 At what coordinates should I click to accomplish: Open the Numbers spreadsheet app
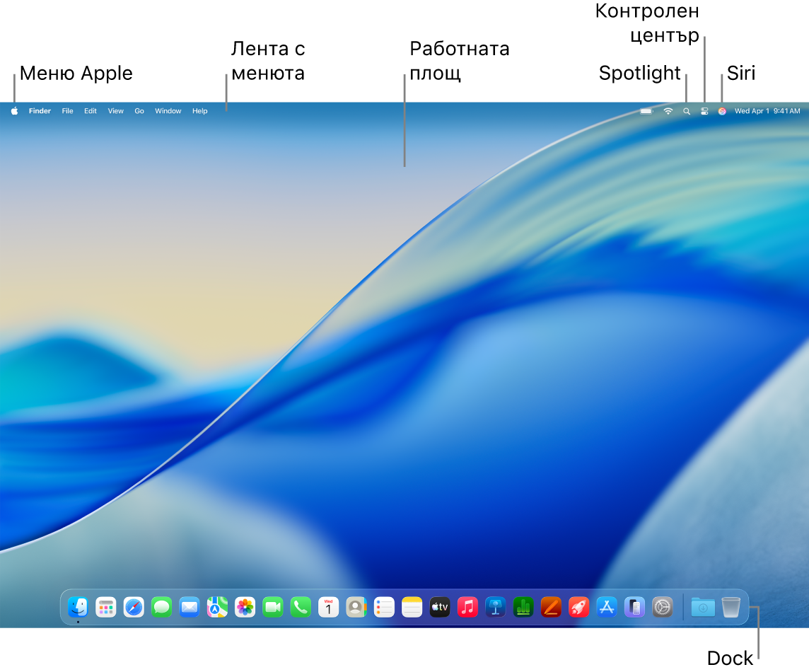pos(523,607)
